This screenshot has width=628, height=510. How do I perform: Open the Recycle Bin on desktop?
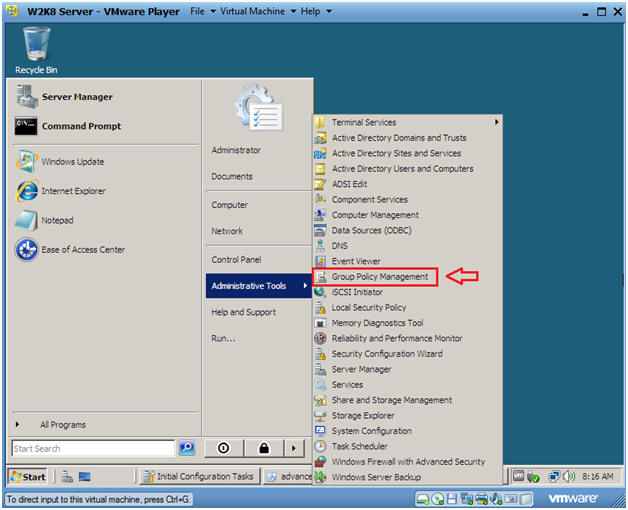point(36,50)
